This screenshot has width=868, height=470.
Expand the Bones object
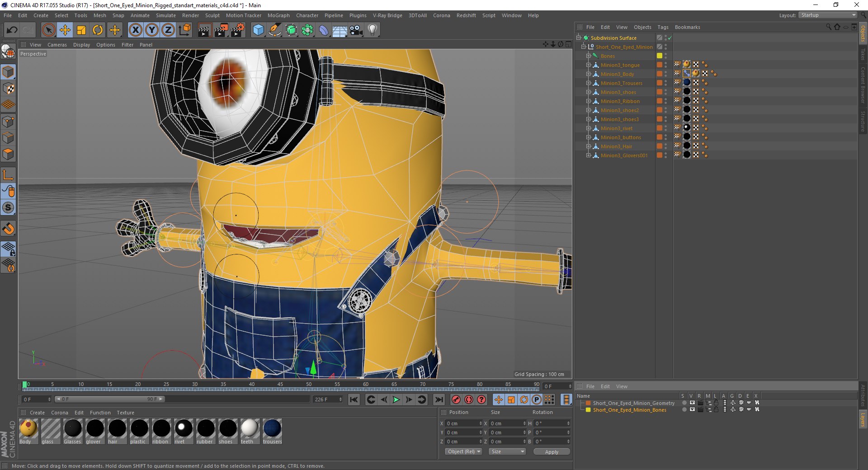tap(588, 56)
